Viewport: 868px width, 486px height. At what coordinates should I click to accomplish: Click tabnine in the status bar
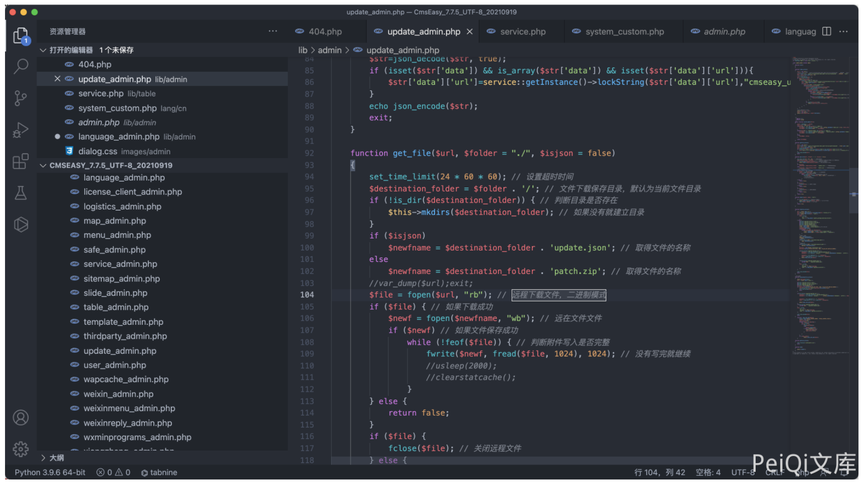tap(159, 472)
